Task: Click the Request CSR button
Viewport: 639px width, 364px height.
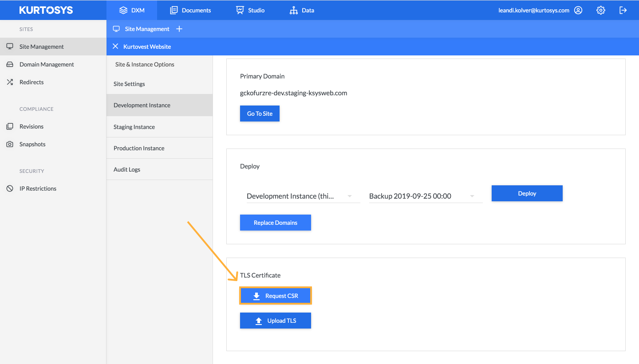Action: (276, 296)
